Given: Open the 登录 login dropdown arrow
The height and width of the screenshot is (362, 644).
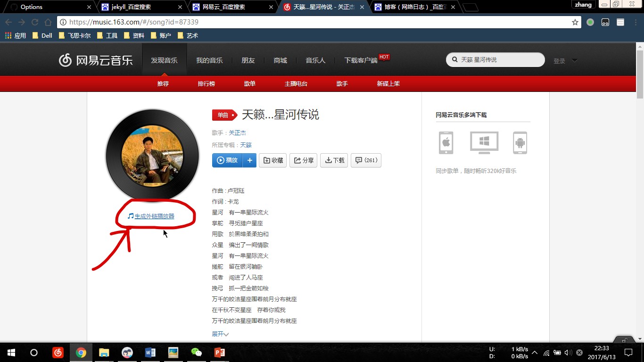Looking at the screenshot, I should [x=574, y=60].
